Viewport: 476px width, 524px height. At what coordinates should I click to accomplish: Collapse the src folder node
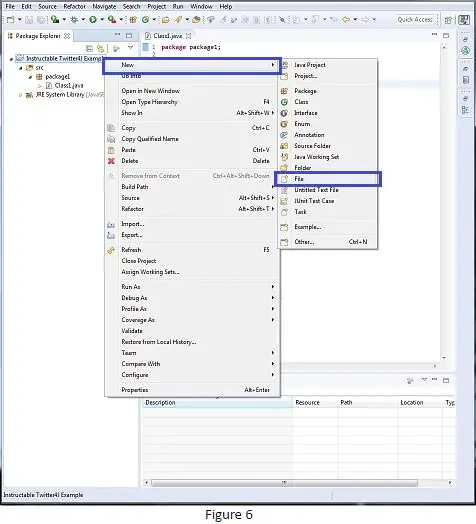(21, 68)
